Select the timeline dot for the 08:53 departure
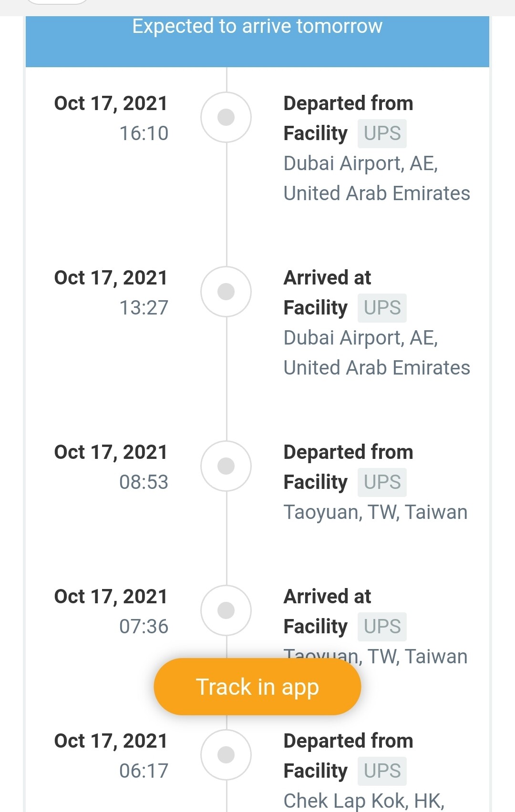This screenshot has width=515, height=812. click(x=226, y=466)
